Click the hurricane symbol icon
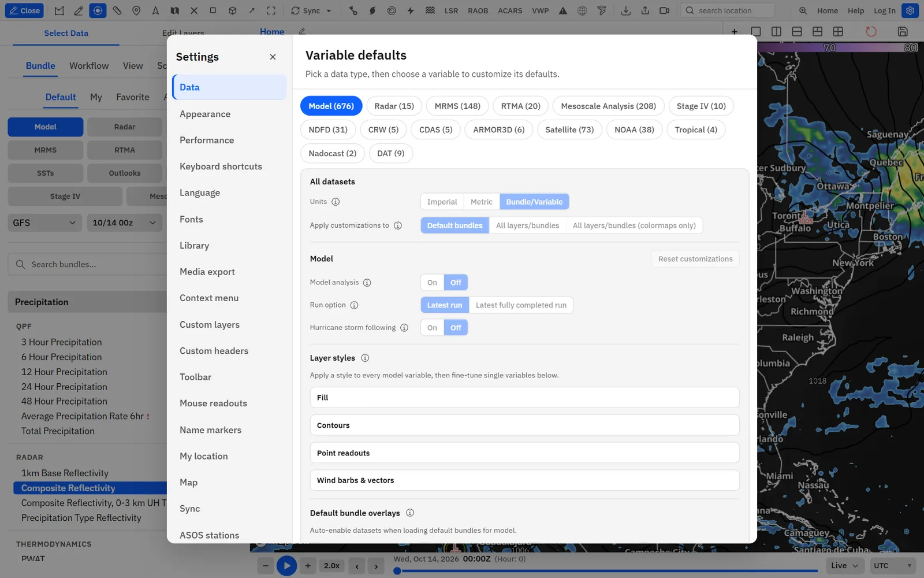Image resolution: width=924 pixels, height=578 pixels. 372,10
